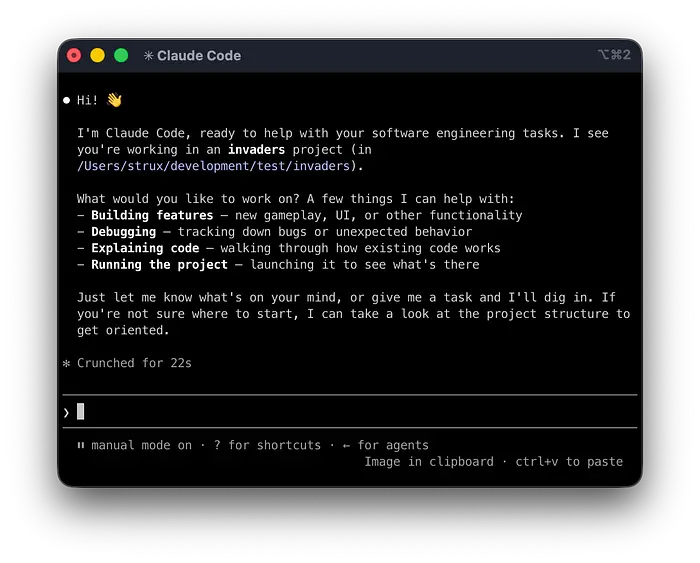Image resolution: width=700 pixels, height=563 pixels.
Task: Click the Debugging list item
Action: click(274, 232)
